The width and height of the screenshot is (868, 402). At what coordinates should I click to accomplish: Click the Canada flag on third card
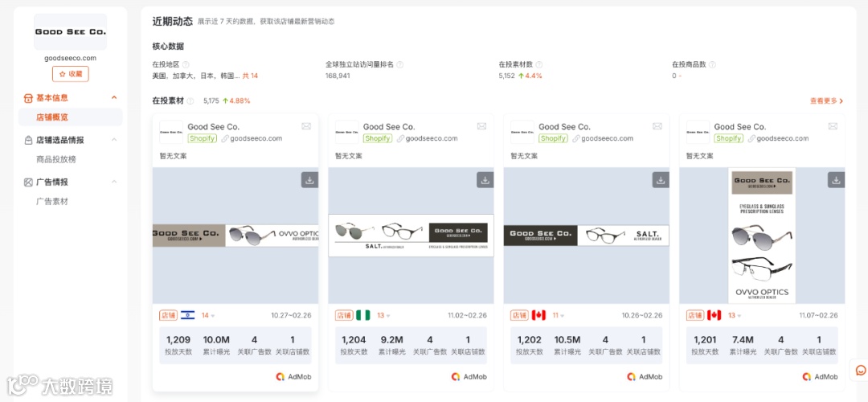538,315
